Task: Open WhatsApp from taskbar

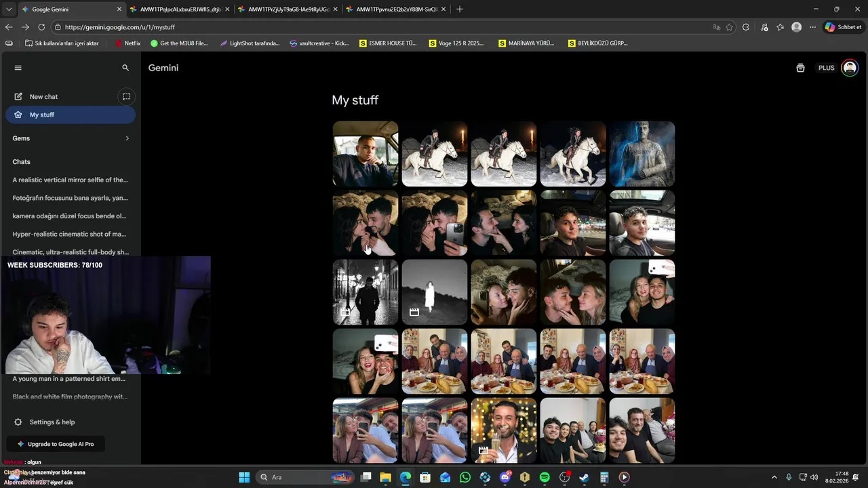Action: tap(465, 477)
